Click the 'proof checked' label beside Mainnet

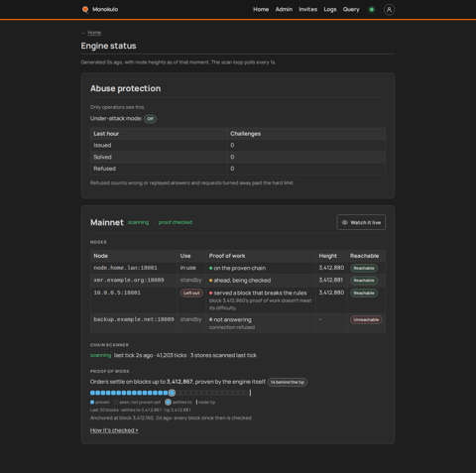[176, 222]
